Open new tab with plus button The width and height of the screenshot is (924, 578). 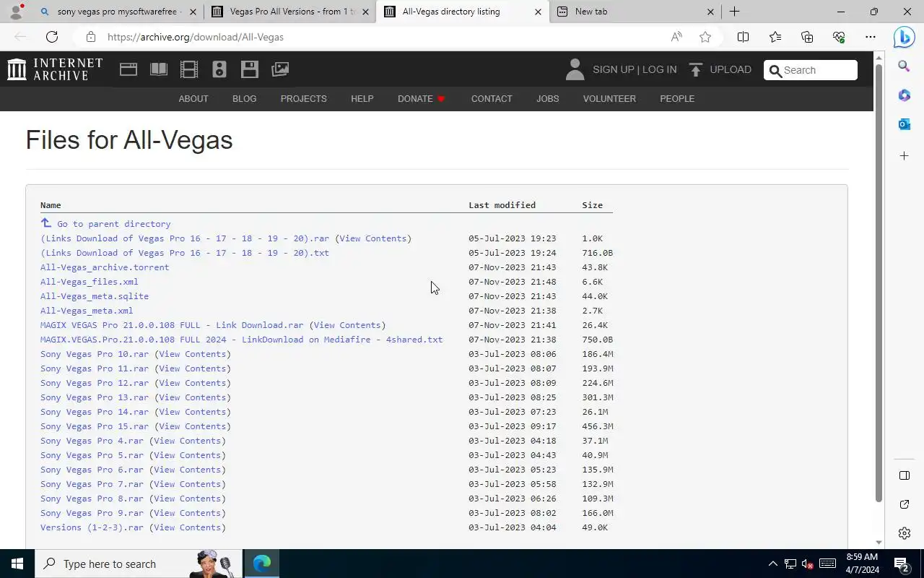[734, 12]
